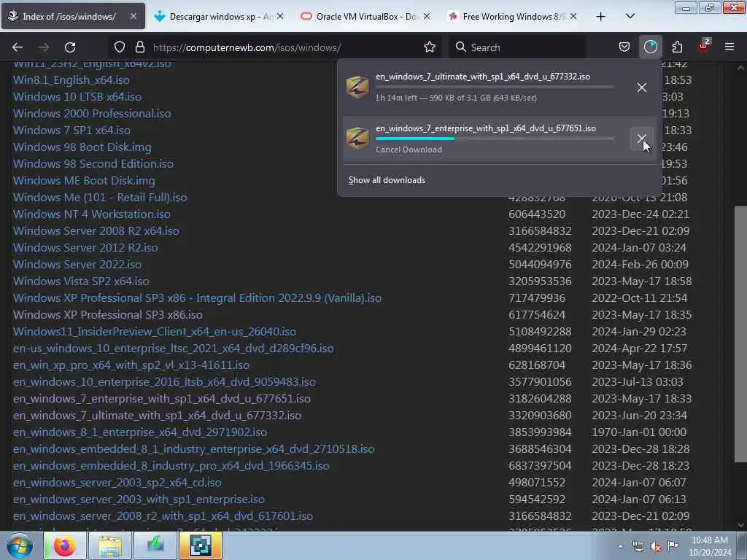747x560 pixels.
Task: Click the page vertical scrollbar thumb
Action: (x=740, y=334)
